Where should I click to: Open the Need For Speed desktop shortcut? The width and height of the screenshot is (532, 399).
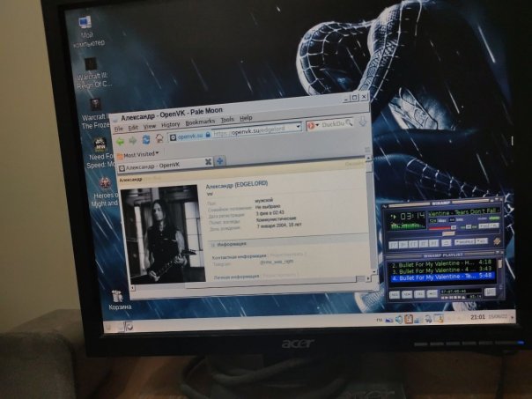coord(101,153)
